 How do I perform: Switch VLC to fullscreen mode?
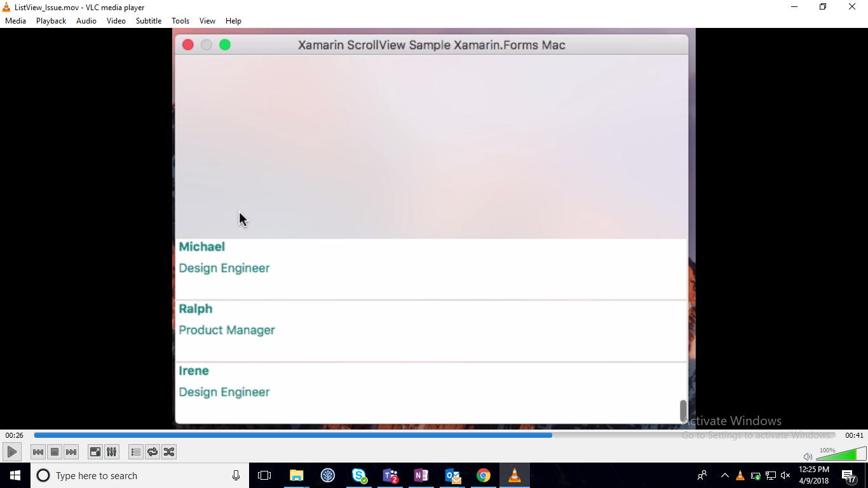click(95, 452)
